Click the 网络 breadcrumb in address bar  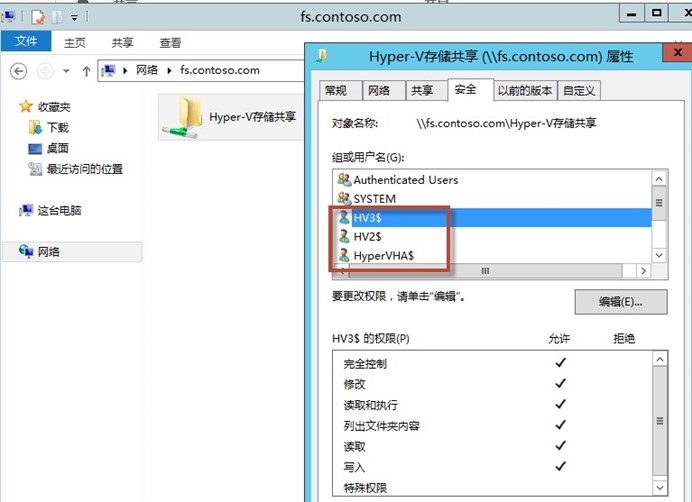[x=147, y=70]
